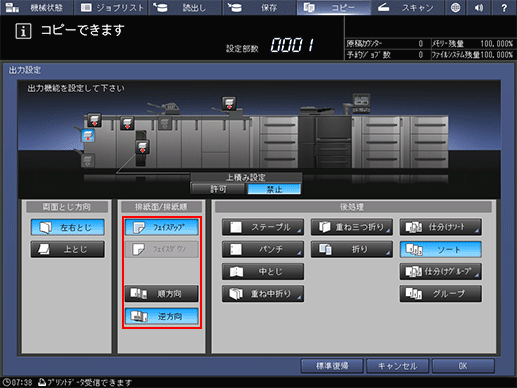Switch to the スキャン tab
This screenshot has height=388, width=517.
tap(407, 7)
